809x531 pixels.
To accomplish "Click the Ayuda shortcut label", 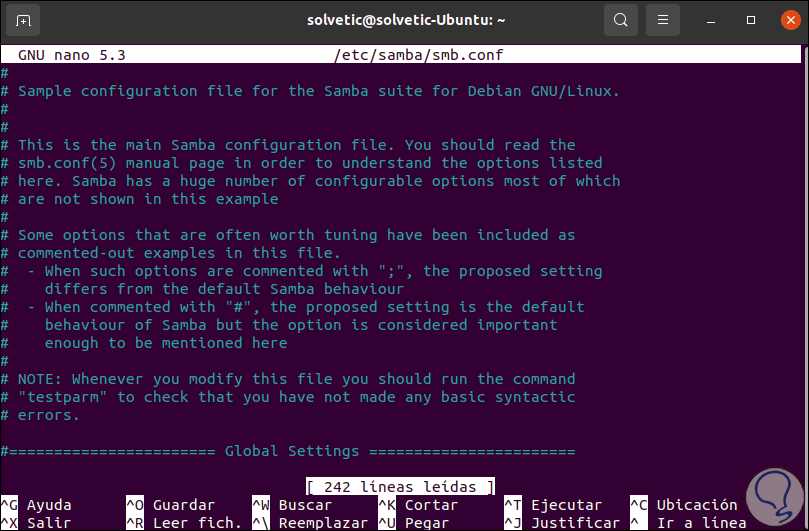I will coord(49,505).
